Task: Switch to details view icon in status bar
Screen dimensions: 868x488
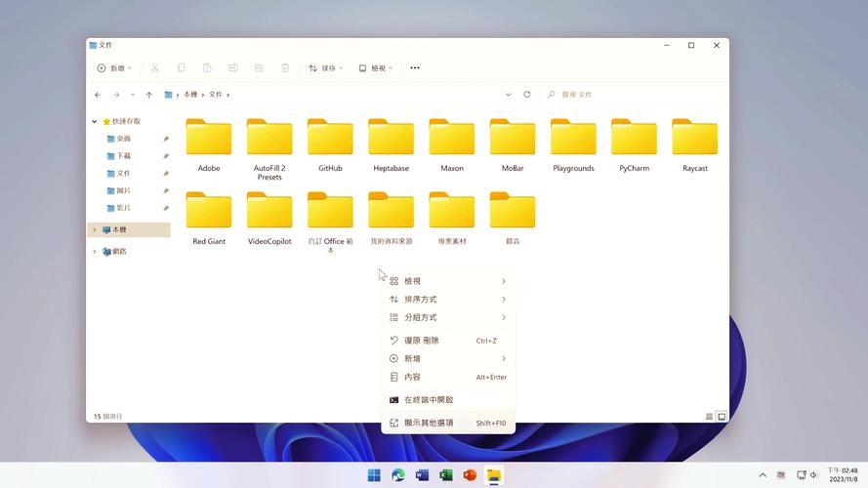Action: click(x=709, y=417)
